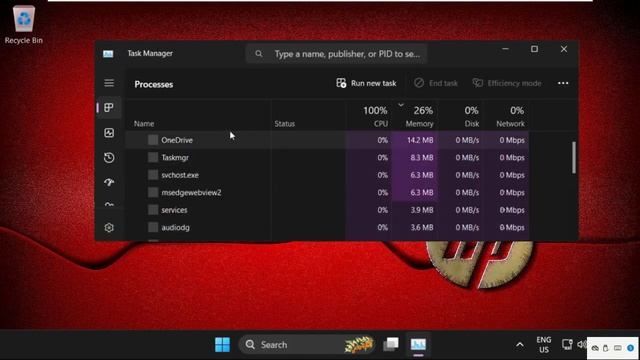Click the audiodg process icon
This screenshot has width=640, height=360.
tap(153, 227)
